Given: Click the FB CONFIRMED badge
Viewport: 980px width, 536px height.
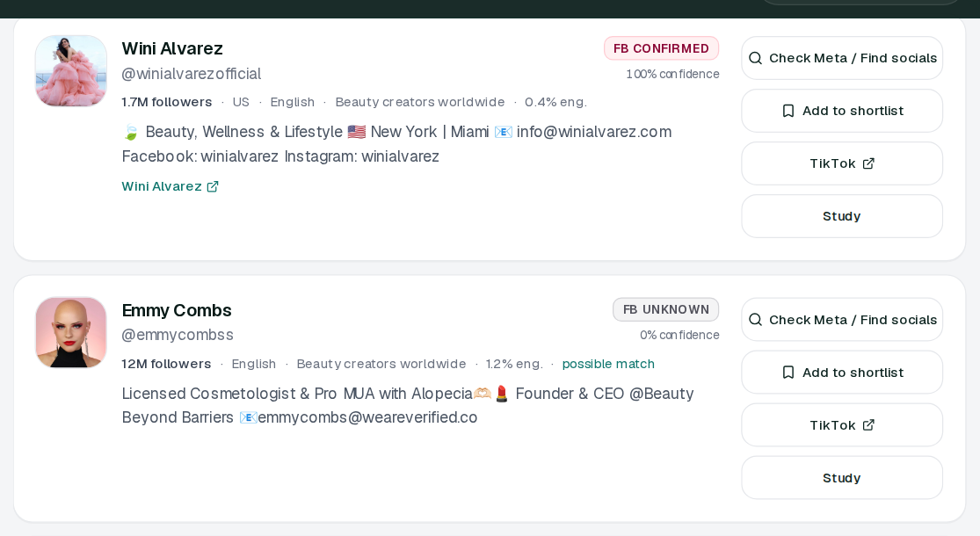Looking at the screenshot, I should tap(661, 48).
